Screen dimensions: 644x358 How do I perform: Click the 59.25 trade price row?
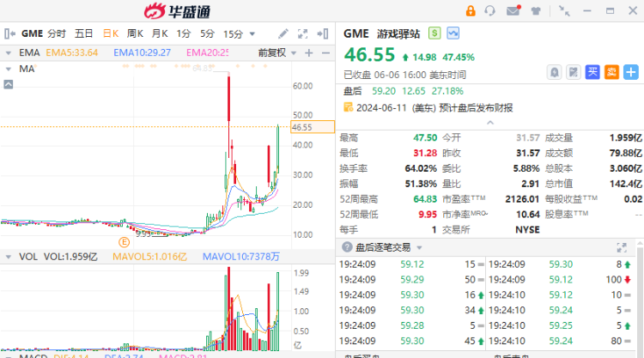[560, 325]
